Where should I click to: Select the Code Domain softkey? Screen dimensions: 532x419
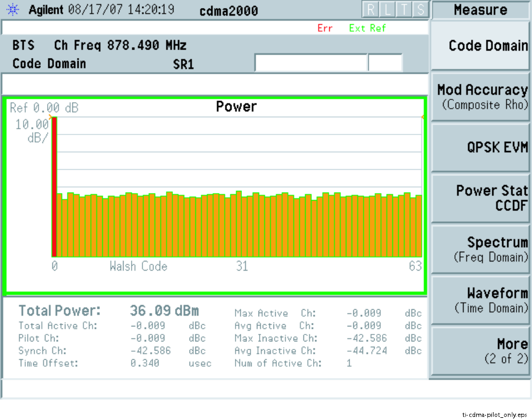(x=480, y=45)
